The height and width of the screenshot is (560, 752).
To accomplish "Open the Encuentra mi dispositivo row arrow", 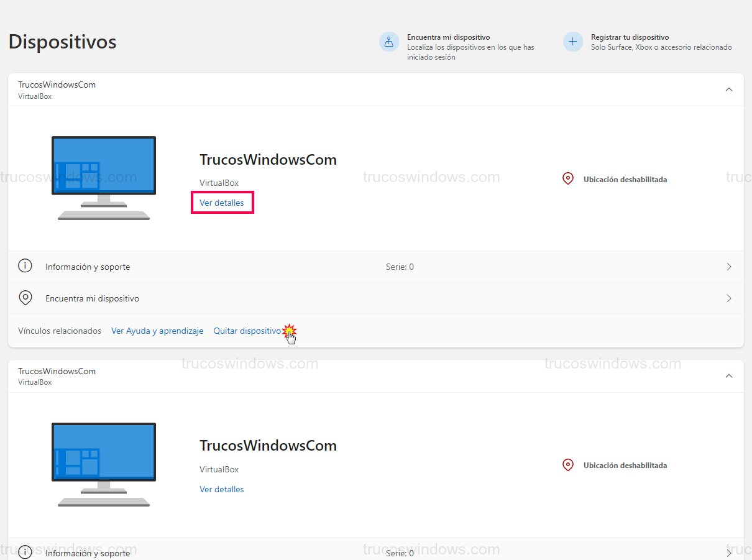I will pyautogui.click(x=729, y=298).
